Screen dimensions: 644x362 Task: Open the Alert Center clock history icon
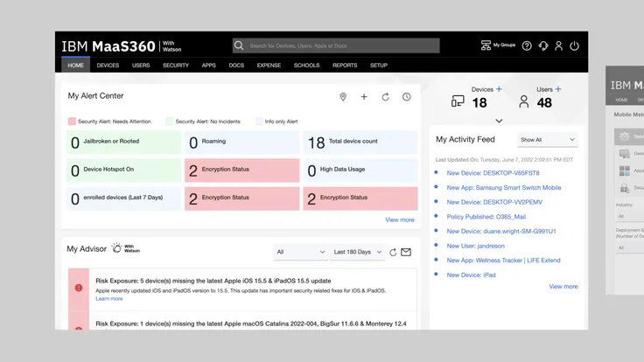click(x=407, y=97)
